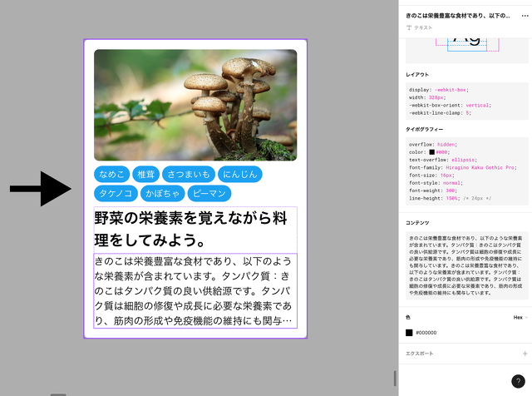Select the 椎茸 tag chip
The height and width of the screenshot is (396, 532).
145,174
